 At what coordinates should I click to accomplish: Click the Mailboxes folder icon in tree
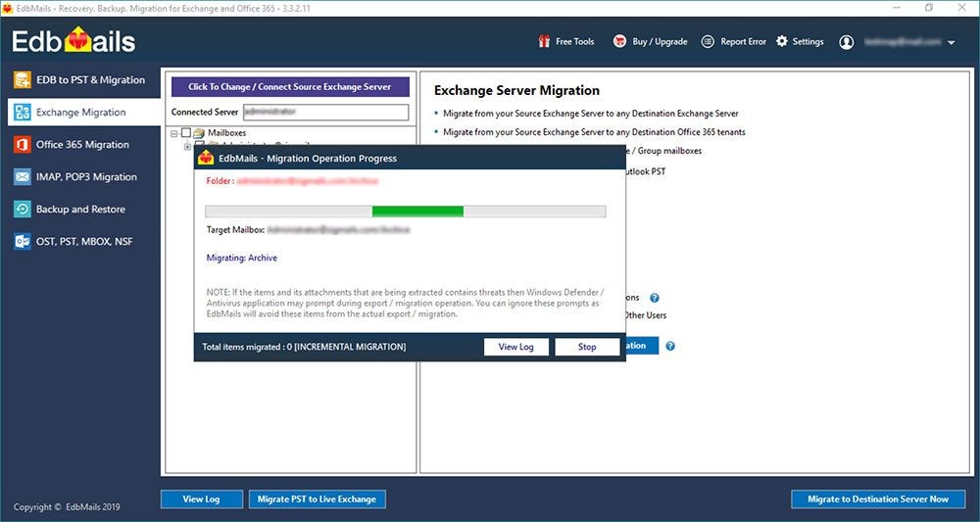pos(199,133)
